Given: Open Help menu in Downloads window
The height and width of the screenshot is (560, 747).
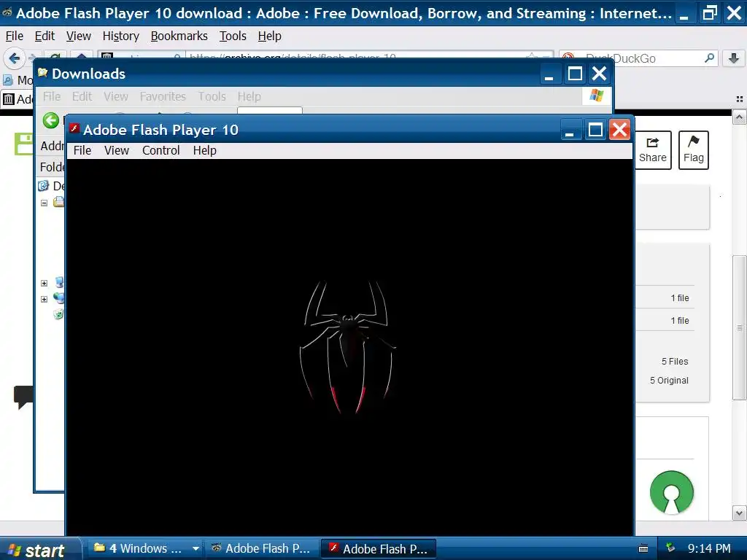Looking at the screenshot, I should point(249,97).
